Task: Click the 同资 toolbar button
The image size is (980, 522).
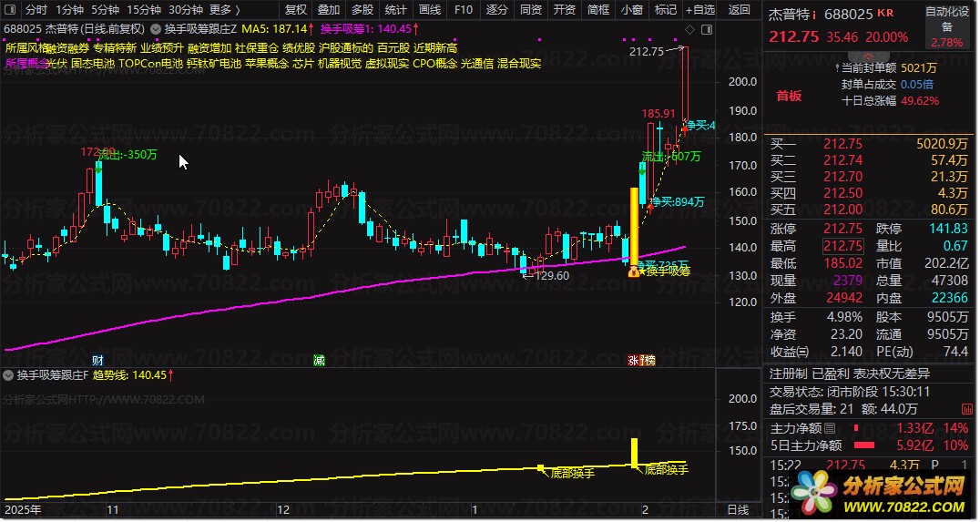Action: click(531, 9)
